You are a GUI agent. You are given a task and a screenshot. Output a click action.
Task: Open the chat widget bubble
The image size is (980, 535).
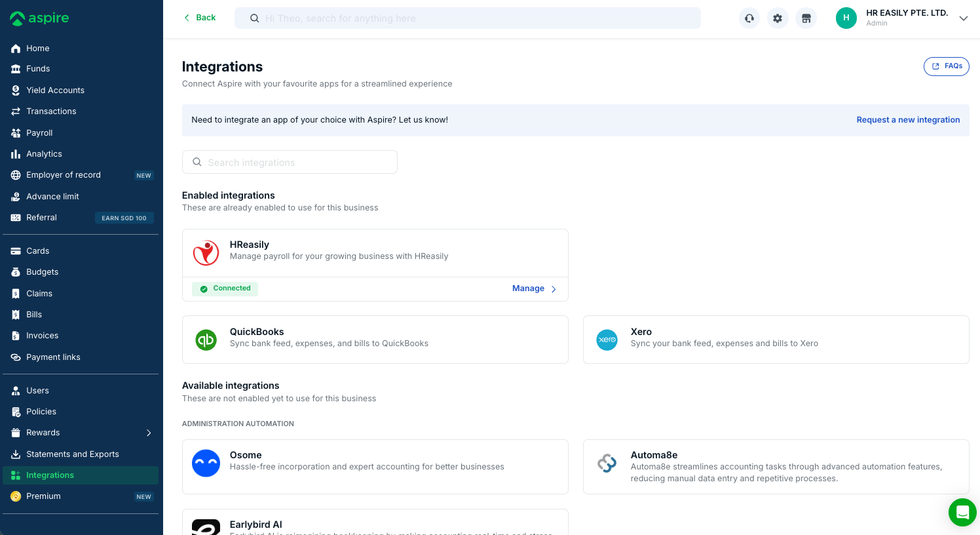[962, 512]
